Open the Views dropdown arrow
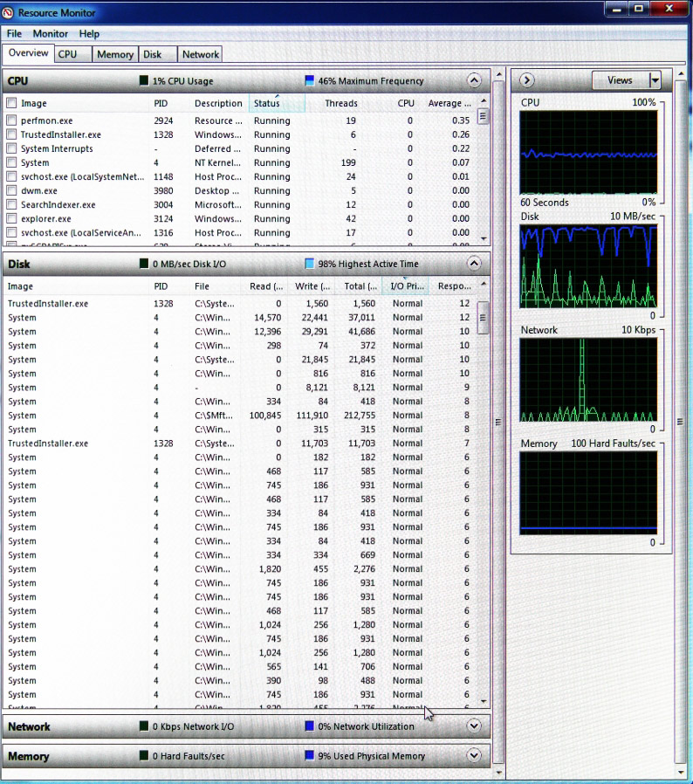 655,80
